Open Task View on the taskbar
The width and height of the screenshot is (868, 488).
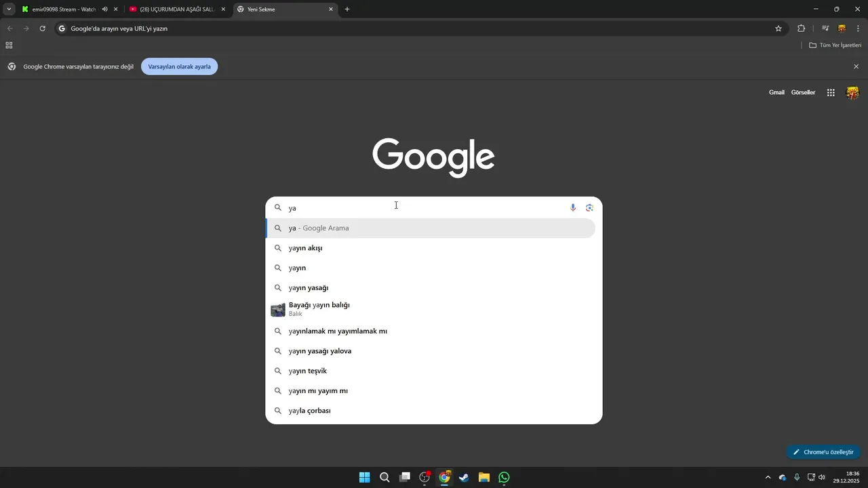click(405, 477)
